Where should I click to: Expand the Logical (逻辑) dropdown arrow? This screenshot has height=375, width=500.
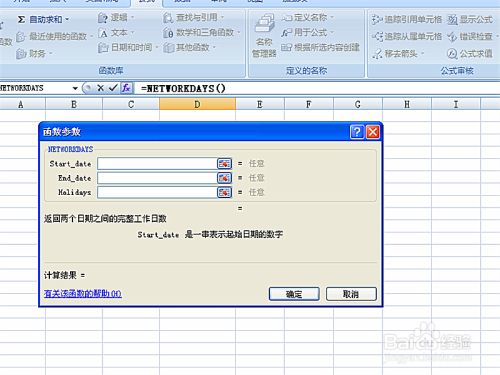[132, 17]
